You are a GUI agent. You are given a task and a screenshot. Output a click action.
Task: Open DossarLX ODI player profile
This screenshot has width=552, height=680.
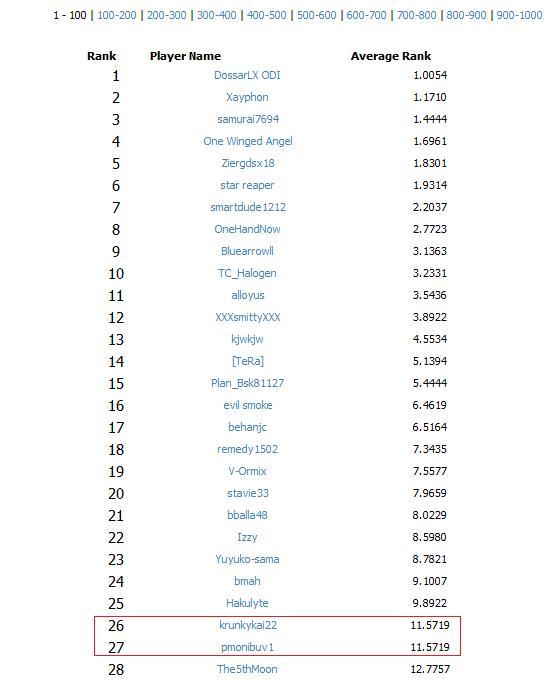(x=247, y=75)
